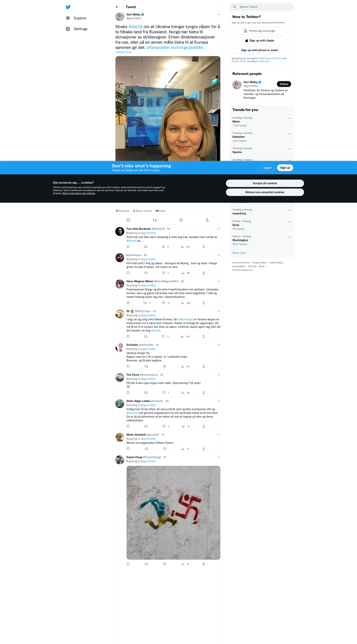
Task: Open the #Stortinget hashtag in Eli's reply
Action: (x=186, y=320)
